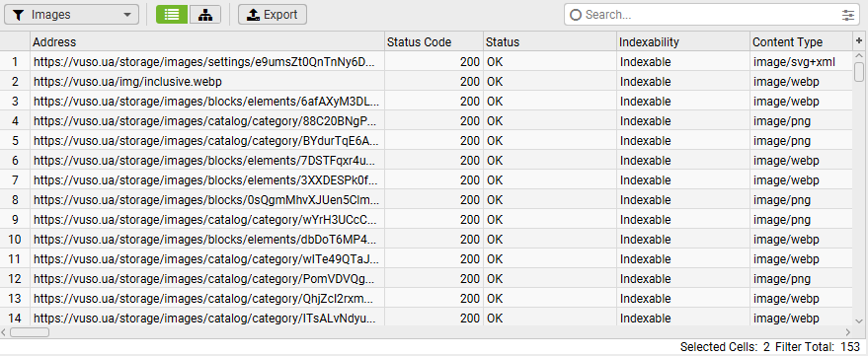Click image/webp cell in row 11

[x=801, y=259]
